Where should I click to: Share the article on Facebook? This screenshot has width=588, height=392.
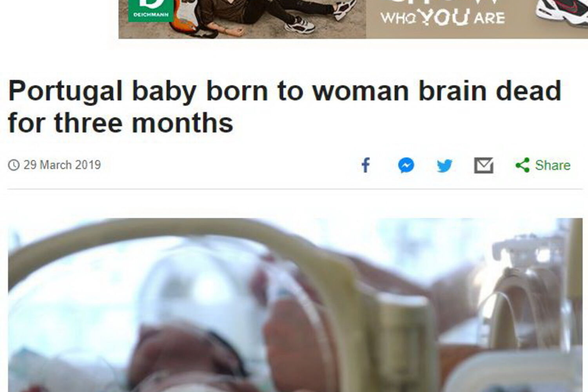tap(365, 165)
